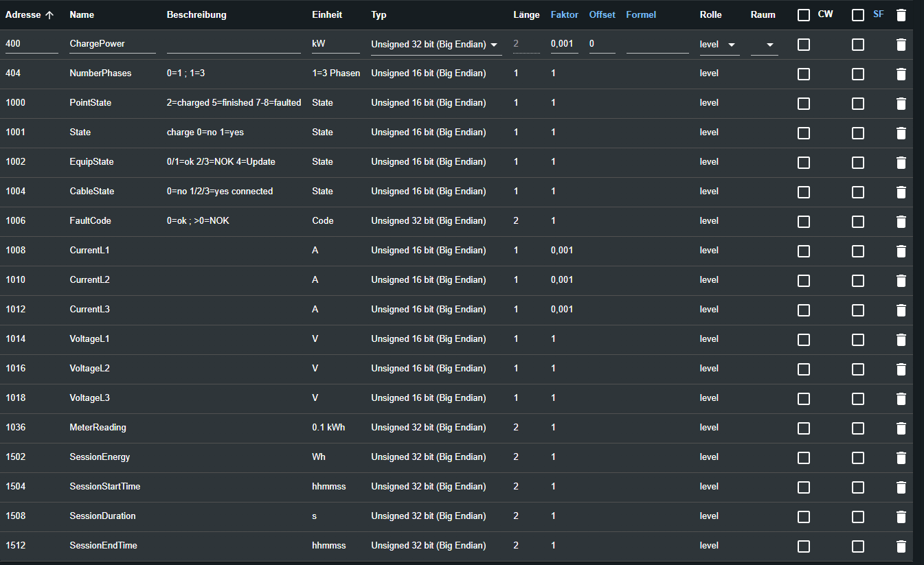This screenshot has height=565, width=924.
Task: Edit the Beschreibung field of ChargePower
Action: pyautogui.click(x=234, y=45)
